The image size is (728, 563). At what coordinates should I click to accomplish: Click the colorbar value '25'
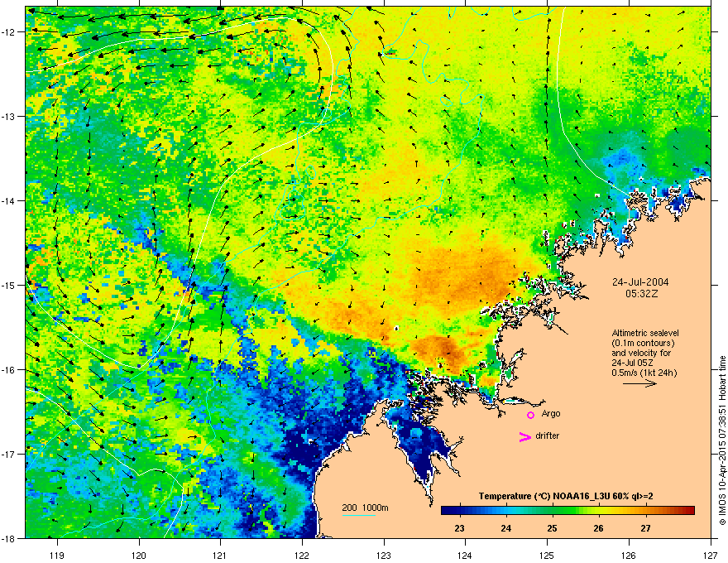click(552, 528)
